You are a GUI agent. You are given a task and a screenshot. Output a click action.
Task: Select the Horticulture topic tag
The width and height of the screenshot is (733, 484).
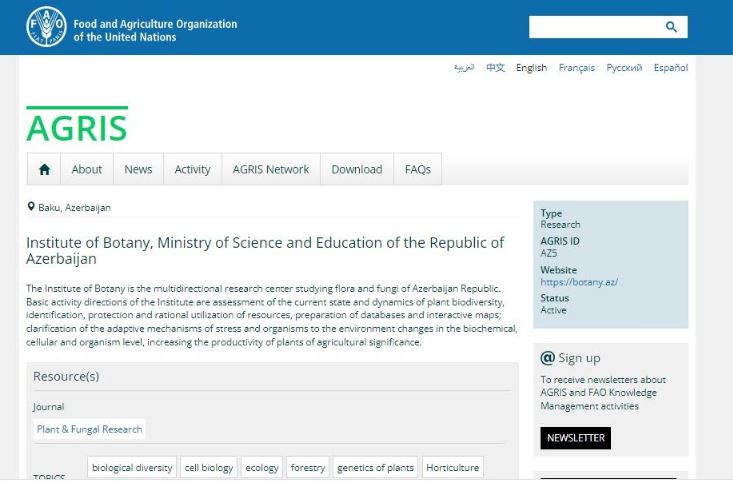coord(453,468)
